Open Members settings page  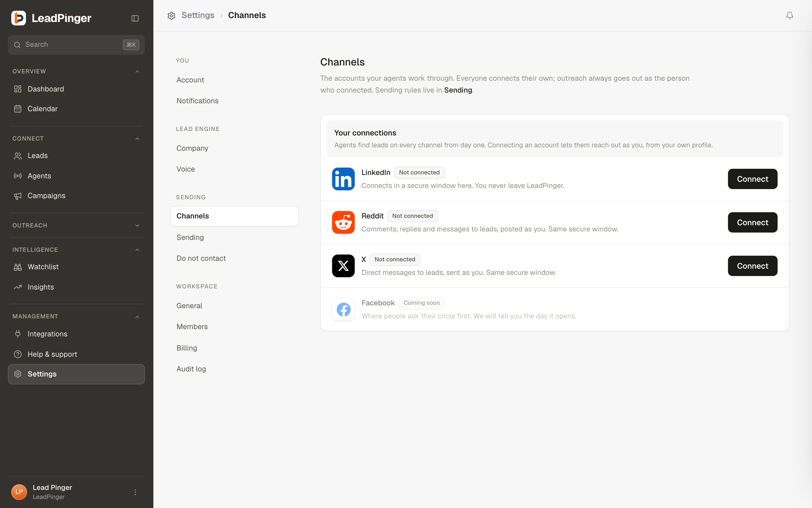click(x=234, y=327)
